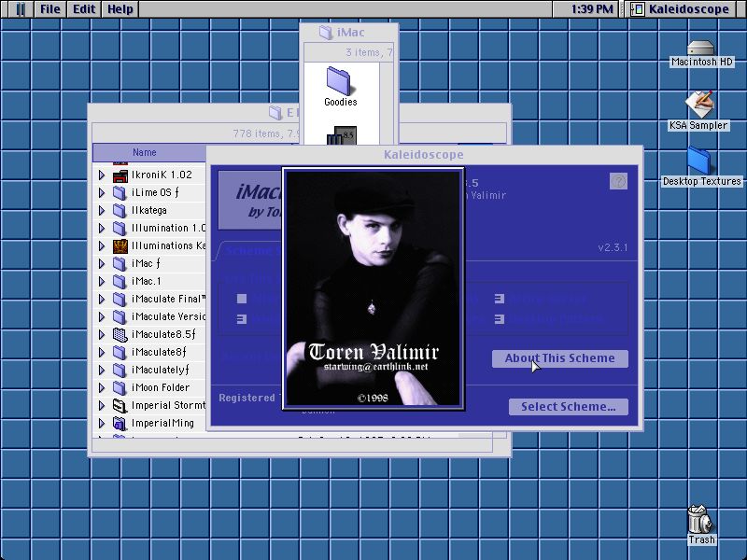
Task: Select the iMaculatelyƒ folder icon
Action: pos(120,370)
